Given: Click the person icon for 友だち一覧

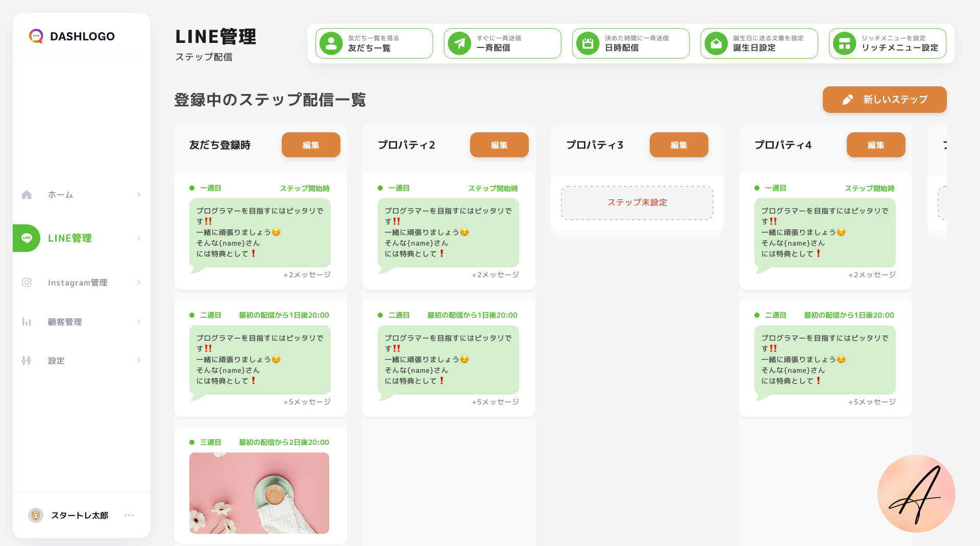Looking at the screenshot, I should pos(331,43).
